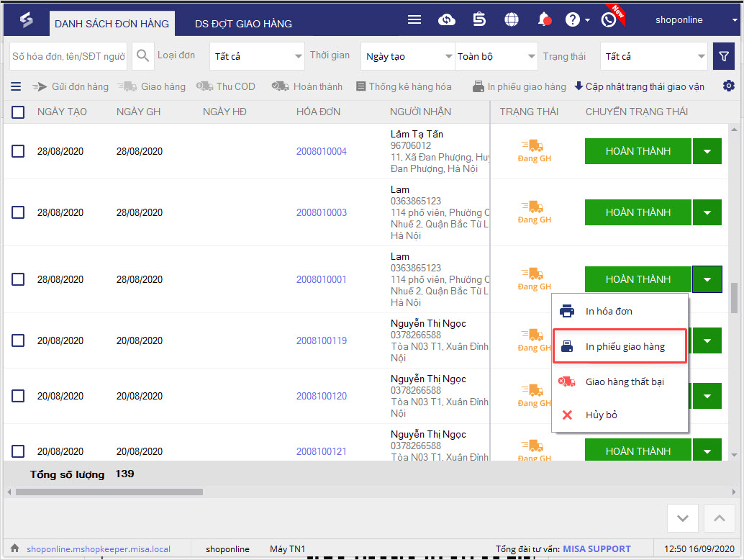Click the order search input field

click(68, 56)
